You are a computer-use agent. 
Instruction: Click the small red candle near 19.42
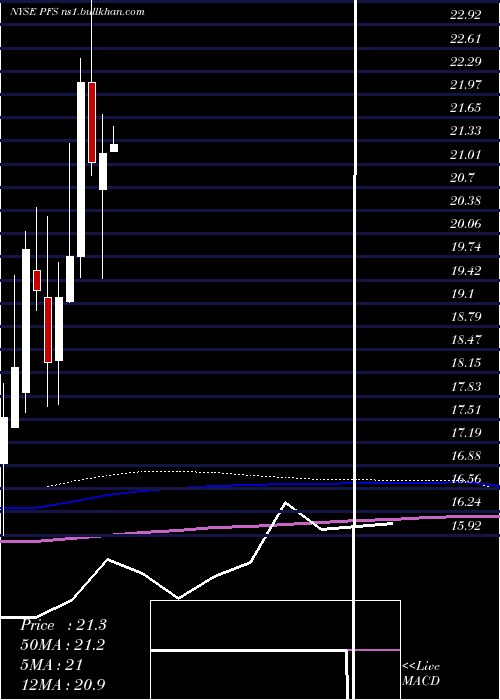(x=37, y=280)
